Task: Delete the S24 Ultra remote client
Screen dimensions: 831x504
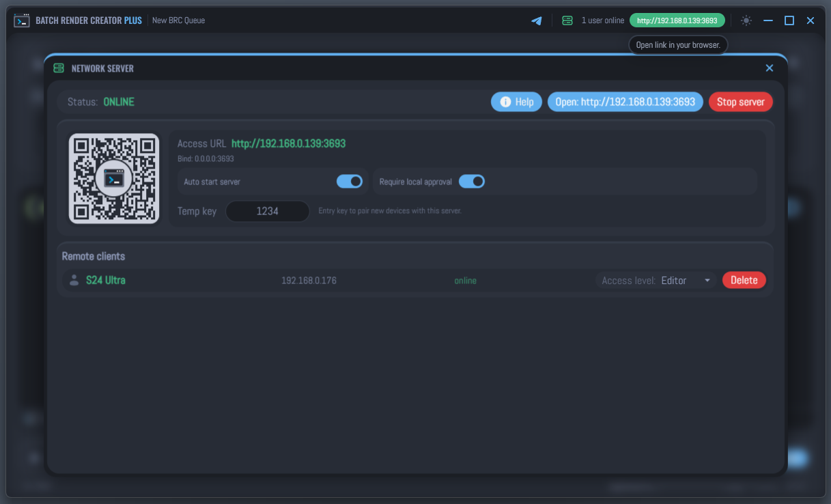Action: (x=744, y=280)
